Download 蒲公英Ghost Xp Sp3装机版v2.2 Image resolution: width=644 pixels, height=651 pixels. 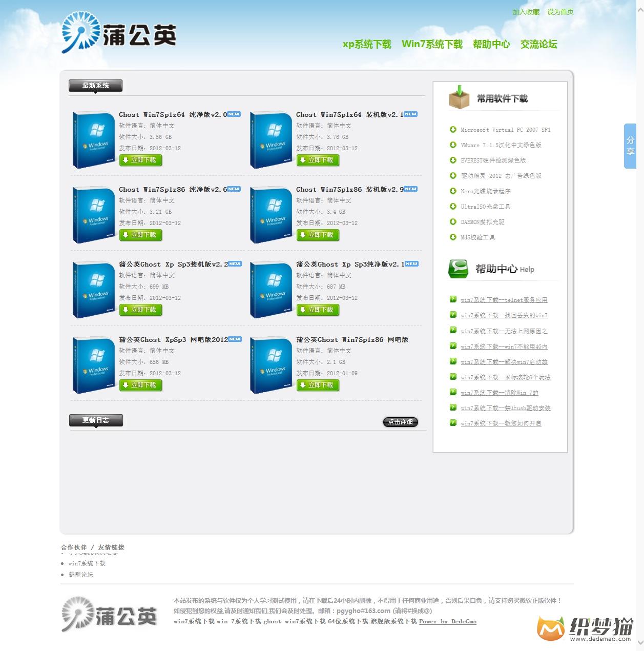click(141, 310)
